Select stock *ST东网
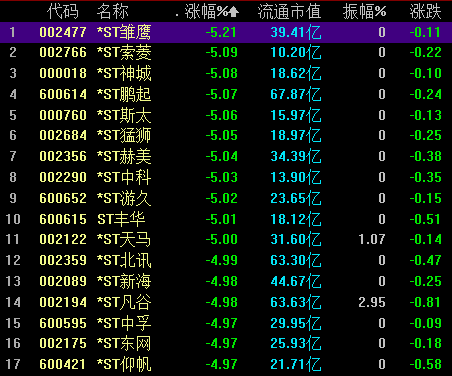 tap(124, 343)
